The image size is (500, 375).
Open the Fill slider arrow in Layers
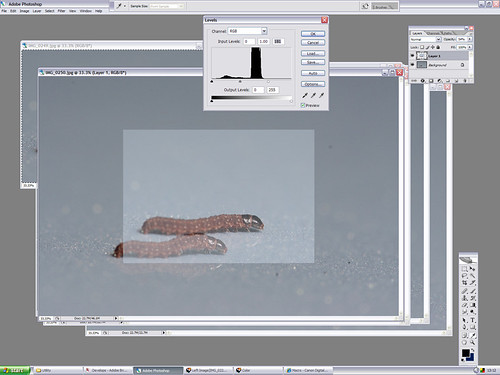tap(469, 47)
